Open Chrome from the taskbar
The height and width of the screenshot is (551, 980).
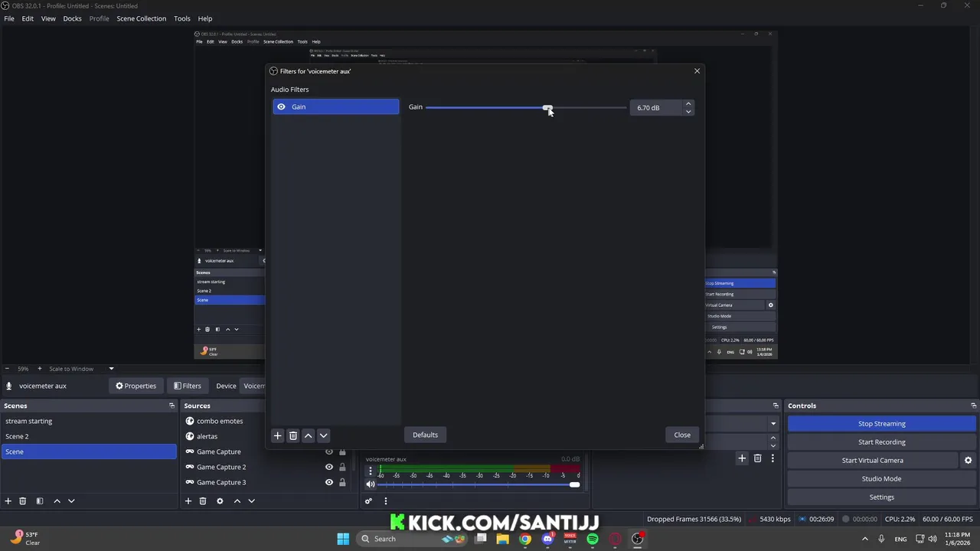tap(525, 539)
